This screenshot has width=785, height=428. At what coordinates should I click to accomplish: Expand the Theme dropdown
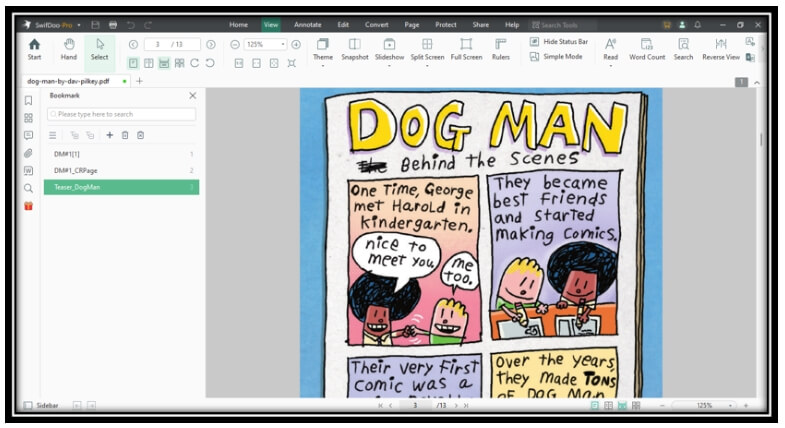pyautogui.click(x=323, y=66)
